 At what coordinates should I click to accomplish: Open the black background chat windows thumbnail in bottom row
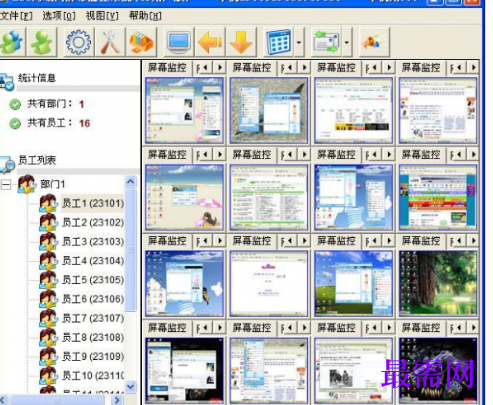184,370
